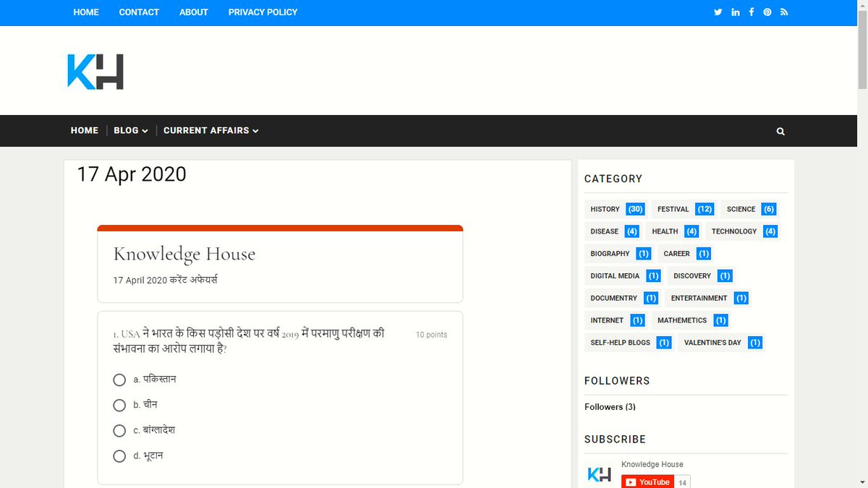Click the Knowledge House form title

184,254
